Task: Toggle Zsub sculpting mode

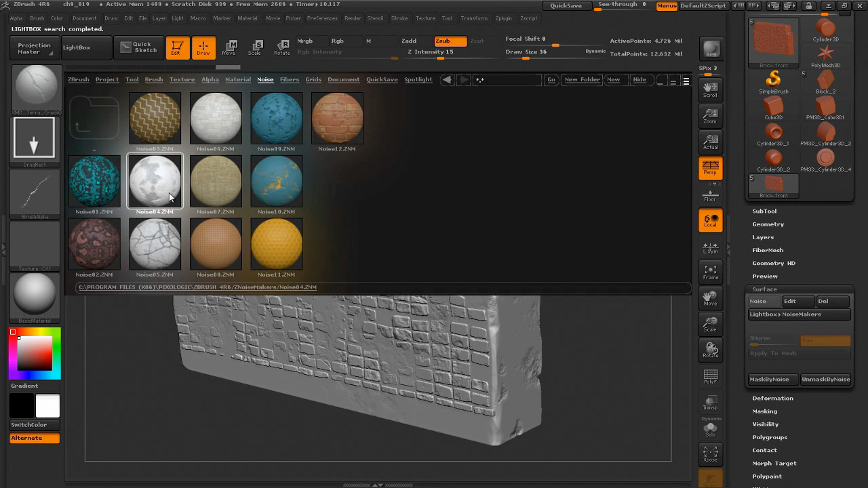Action: pos(450,41)
